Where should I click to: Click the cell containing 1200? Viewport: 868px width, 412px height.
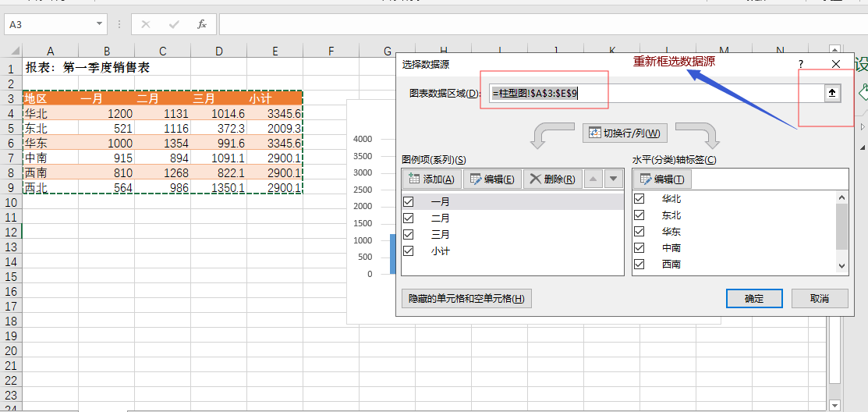pyautogui.click(x=106, y=113)
